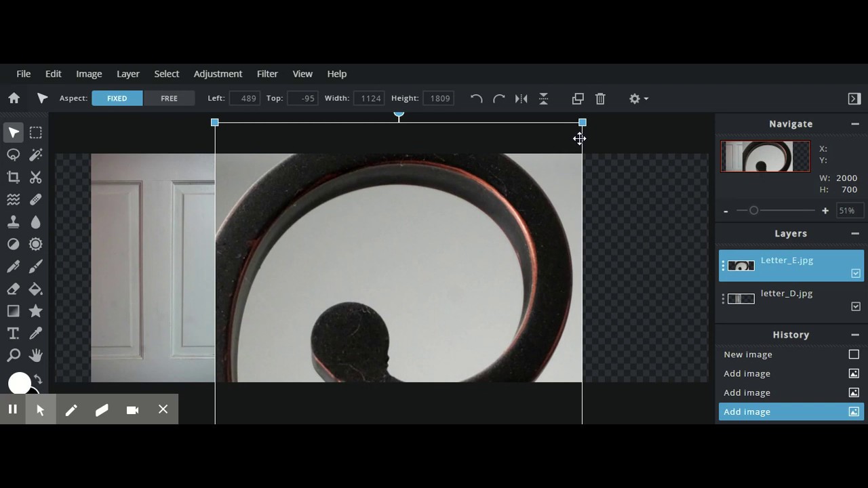868x488 pixels.
Task: Click the navigator zoom slider handle
Action: point(753,211)
